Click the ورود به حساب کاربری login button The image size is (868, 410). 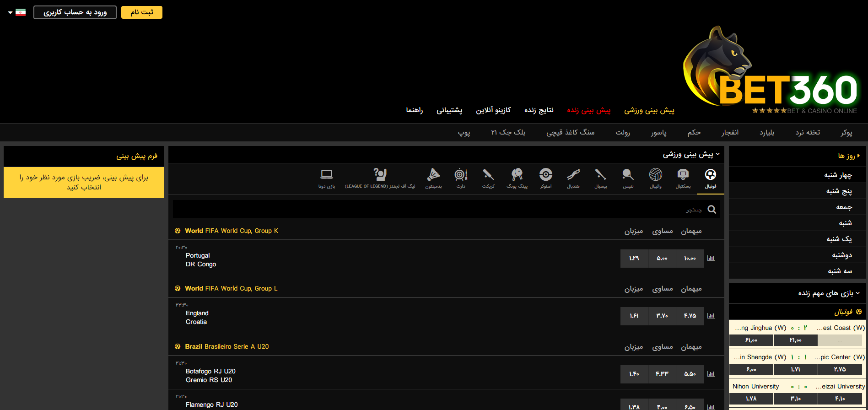[x=75, y=12]
